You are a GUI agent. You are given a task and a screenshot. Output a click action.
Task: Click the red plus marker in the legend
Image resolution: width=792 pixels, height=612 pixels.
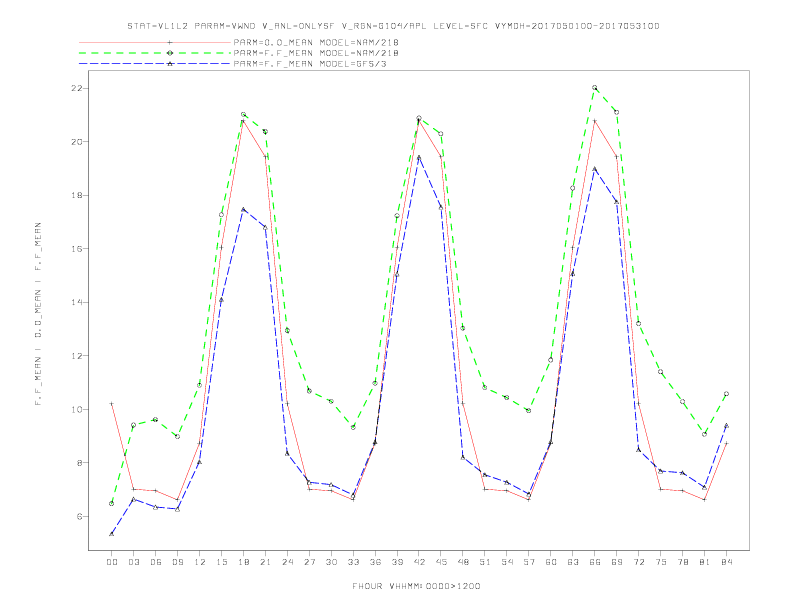pos(170,42)
